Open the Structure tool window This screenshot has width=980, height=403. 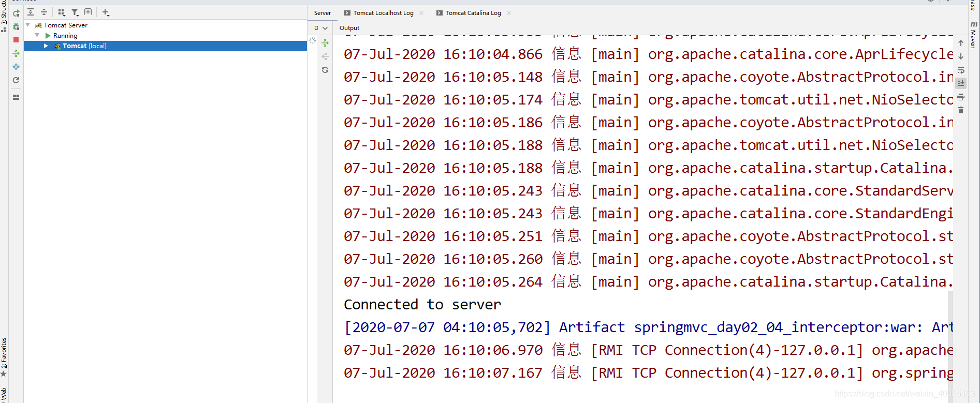pos(4,16)
